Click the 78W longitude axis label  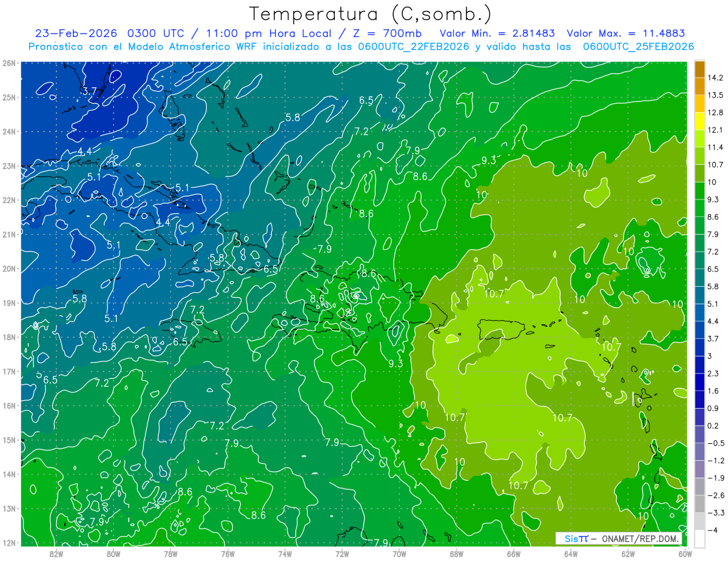pyautogui.click(x=170, y=554)
